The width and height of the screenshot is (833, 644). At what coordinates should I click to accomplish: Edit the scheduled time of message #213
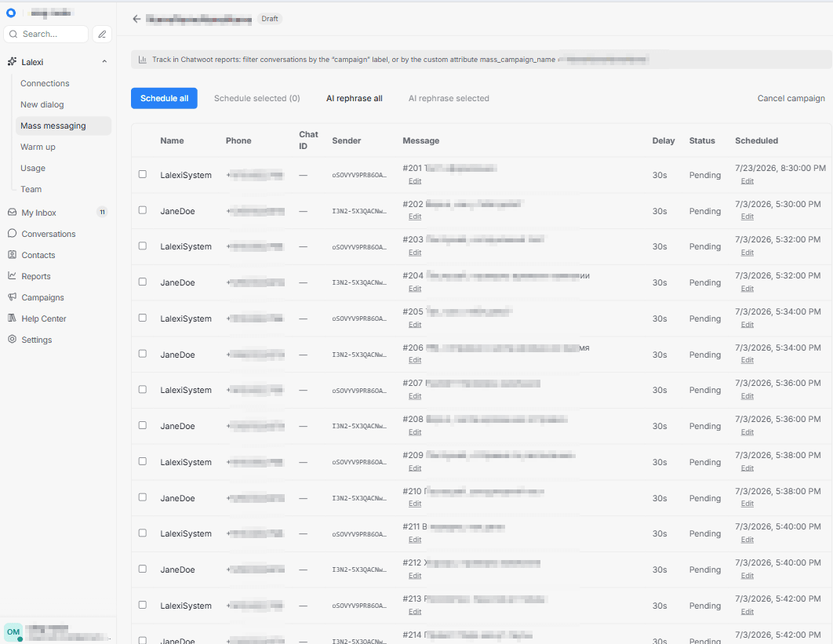[748, 612]
